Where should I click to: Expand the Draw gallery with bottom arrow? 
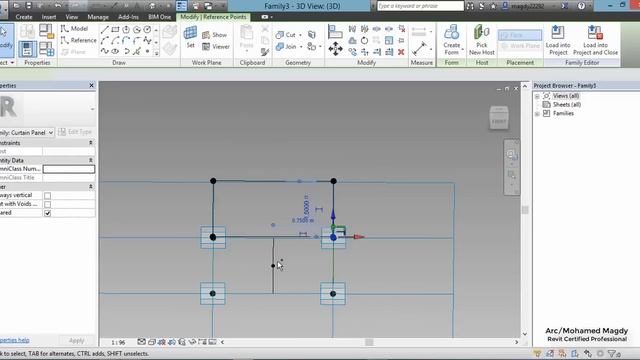(156, 53)
